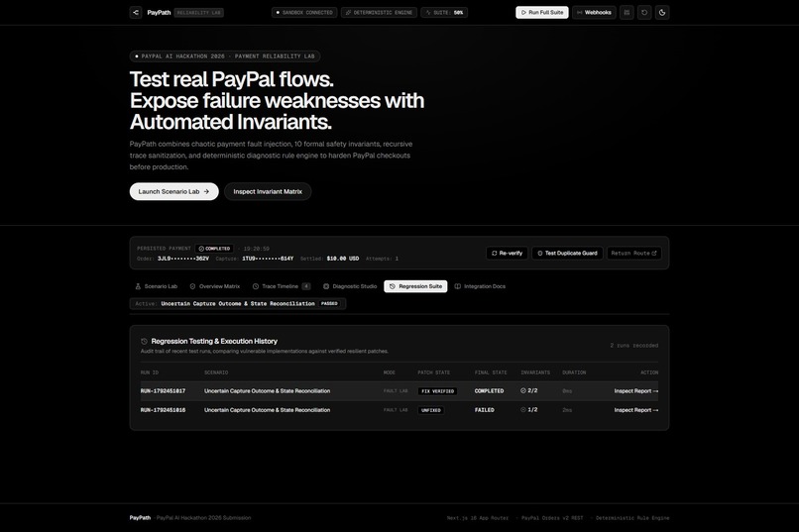799x532 pixels.
Task: Click Launch Scenario Lab button
Action: [173, 191]
